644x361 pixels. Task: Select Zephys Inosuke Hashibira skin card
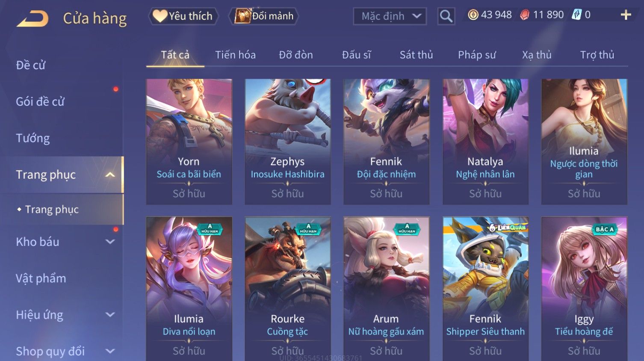click(x=287, y=142)
